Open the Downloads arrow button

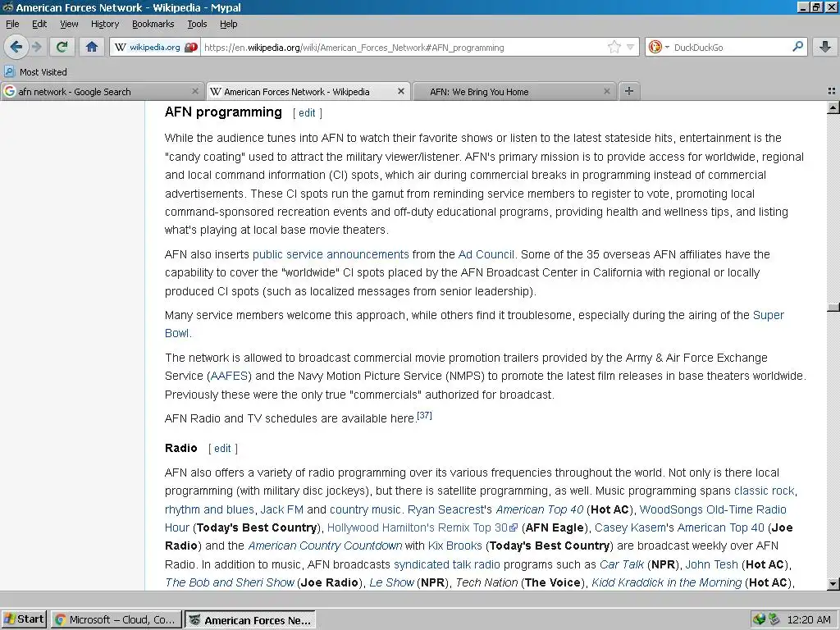tap(825, 47)
